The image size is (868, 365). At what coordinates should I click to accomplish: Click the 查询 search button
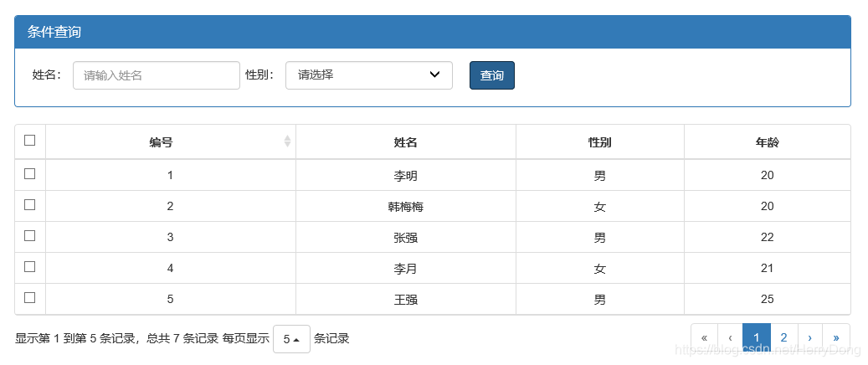[491, 75]
